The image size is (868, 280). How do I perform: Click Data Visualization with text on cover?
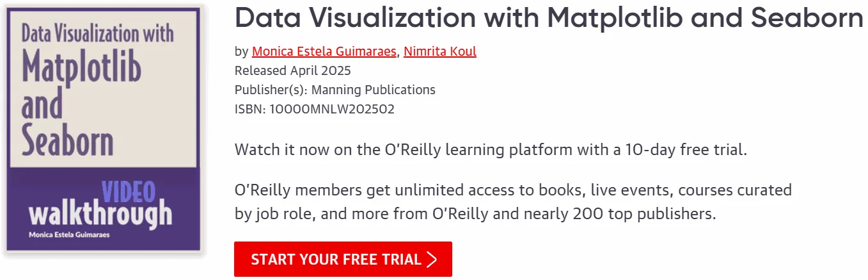click(97, 32)
